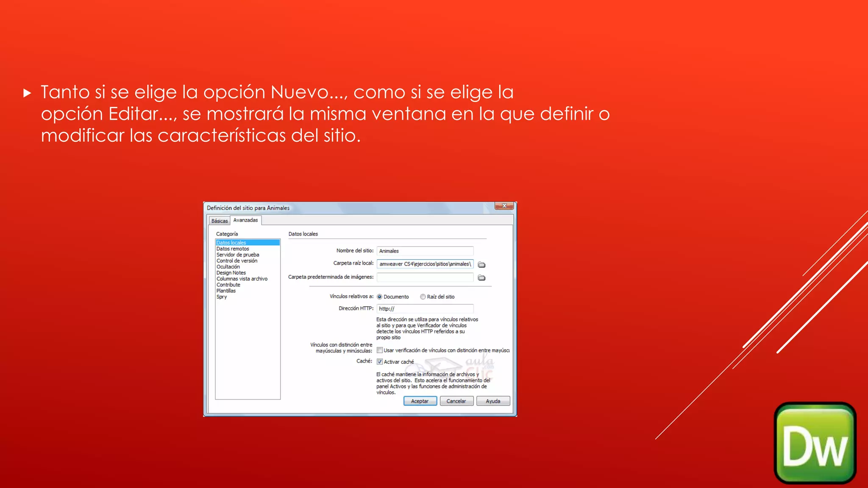Click the dialog title Definición del sitio para Animales
Screen dimensions: 868x488
click(248, 208)
